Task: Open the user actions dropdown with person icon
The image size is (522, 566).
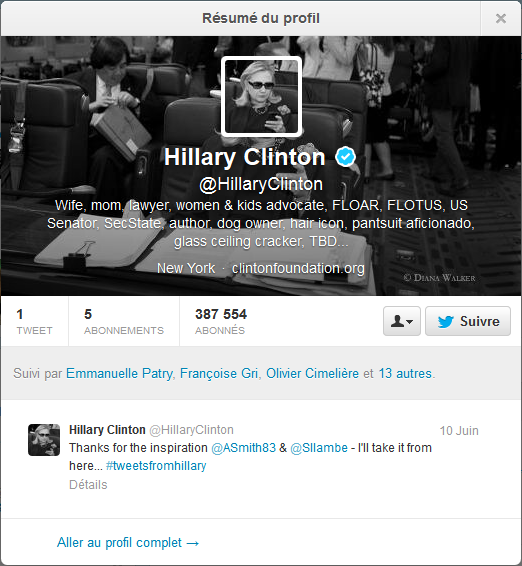Action: 402,321
